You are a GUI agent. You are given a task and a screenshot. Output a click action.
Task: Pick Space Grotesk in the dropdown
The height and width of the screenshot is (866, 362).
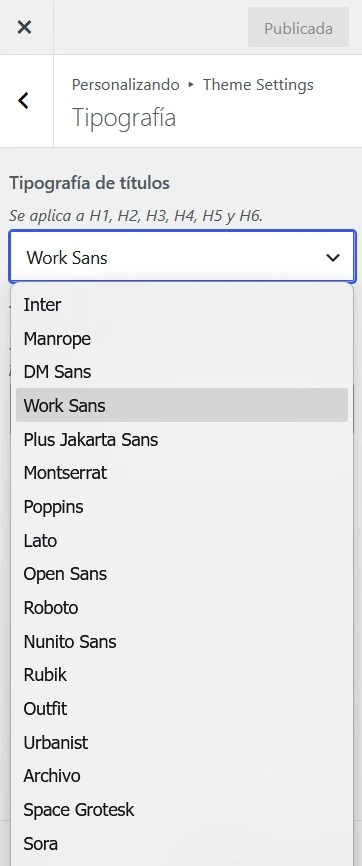pos(182,810)
